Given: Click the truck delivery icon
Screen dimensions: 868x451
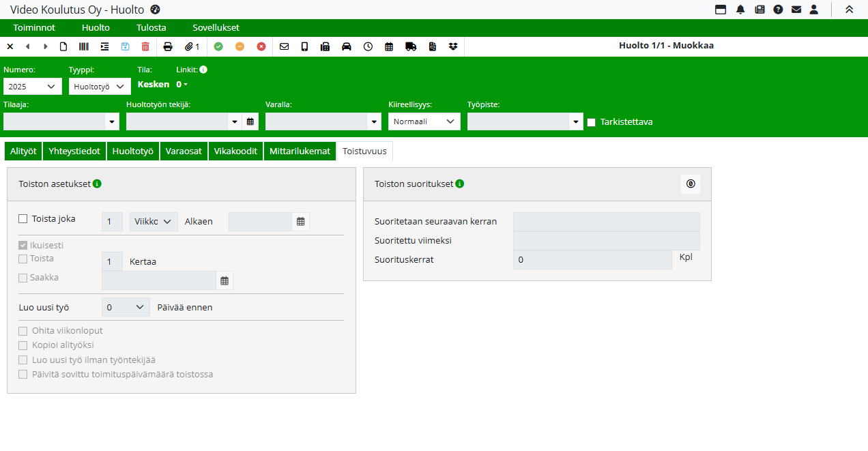Looking at the screenshot, I should [411, 46].
